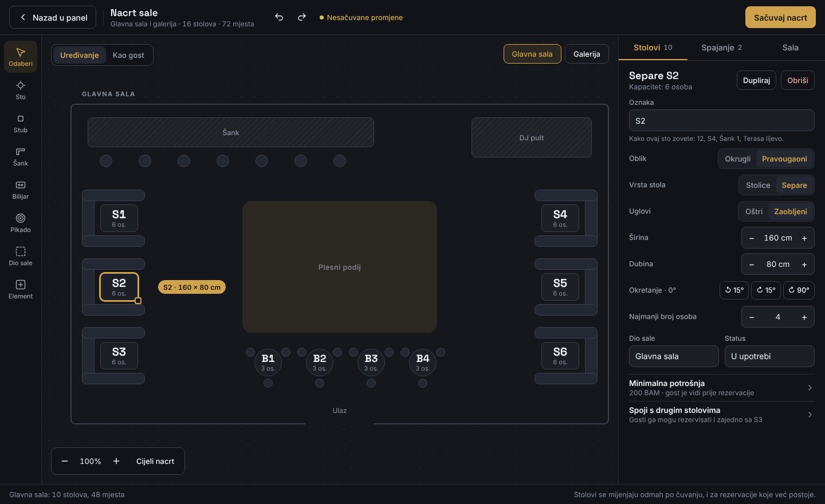Activate the Dio sale area tool
825x504 pixels.
click(x=21, y=256)
